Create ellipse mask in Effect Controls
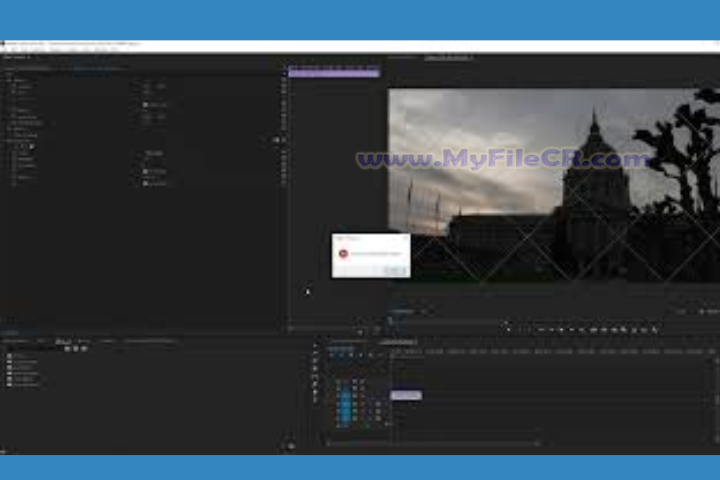 tap(17, 147)
